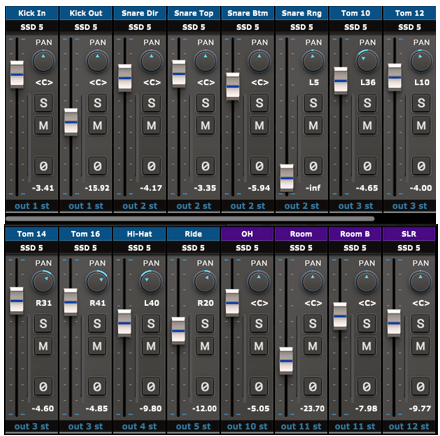
Task: Solo the Kick In channel
Action: tap(43, 103)
